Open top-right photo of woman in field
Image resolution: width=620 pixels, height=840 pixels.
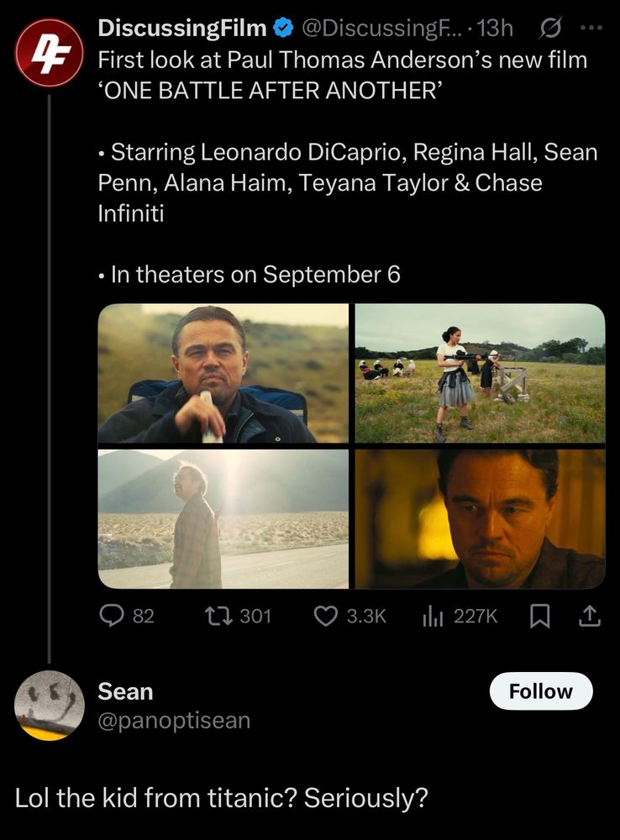click(x=480, y=374)
